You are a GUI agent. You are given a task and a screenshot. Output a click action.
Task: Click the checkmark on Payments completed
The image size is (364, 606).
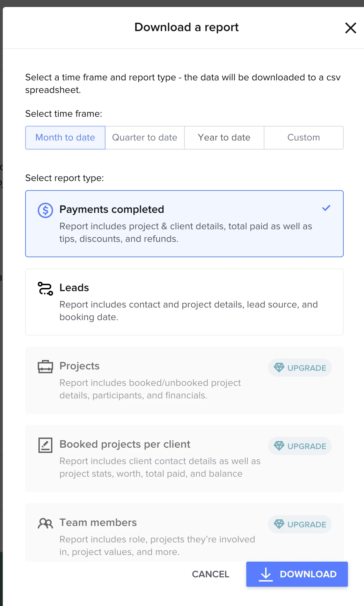point(326,208)
